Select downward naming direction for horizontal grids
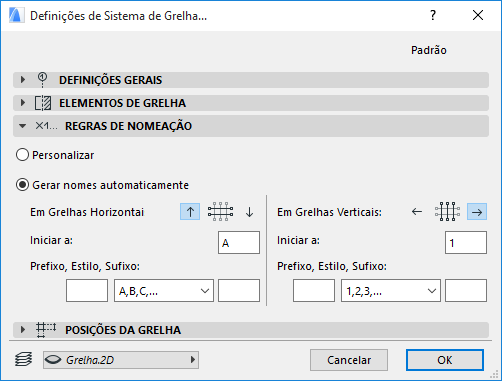Screen dimensions: 502x381 [x=249, y=212]
